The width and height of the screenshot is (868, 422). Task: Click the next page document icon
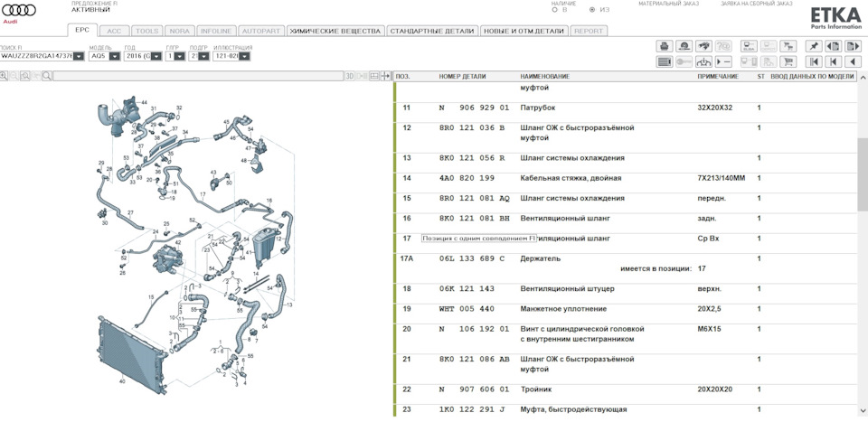853,46
